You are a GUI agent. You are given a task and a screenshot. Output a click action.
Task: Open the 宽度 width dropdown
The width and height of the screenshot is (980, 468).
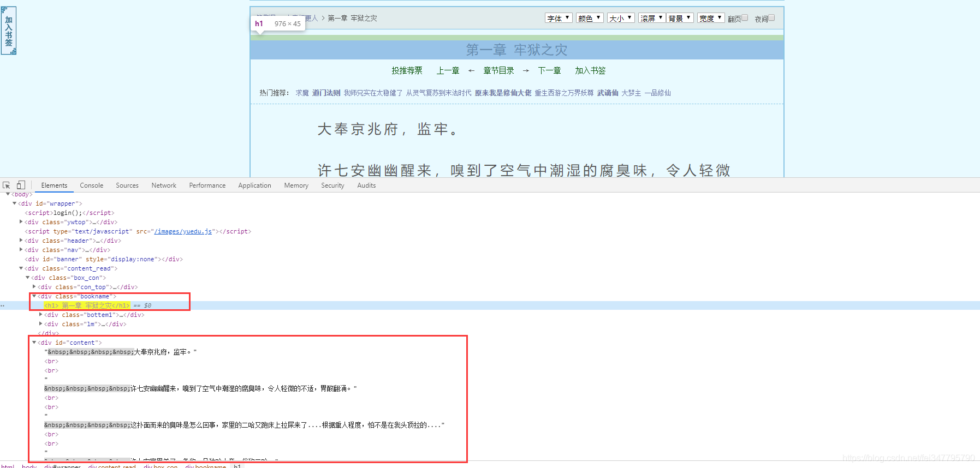click(x=711, y=18)
